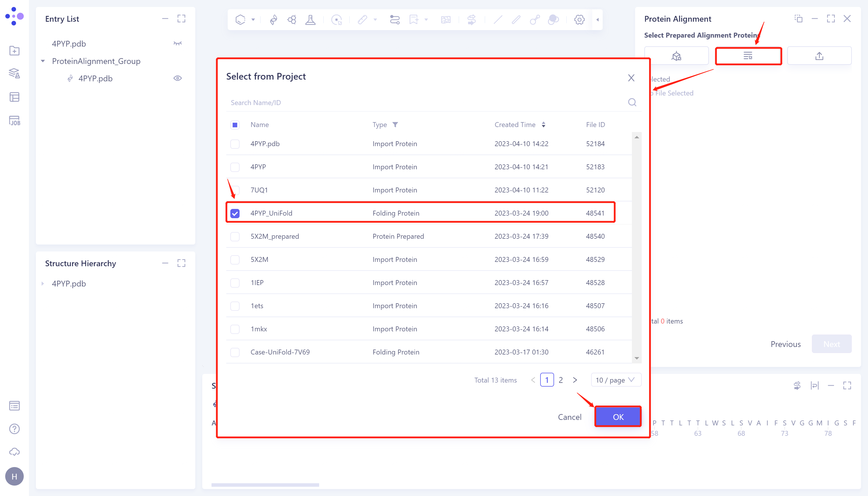
Task: Collapse the ProteinAlignment_Group entry
Action: tap(43, 61)
